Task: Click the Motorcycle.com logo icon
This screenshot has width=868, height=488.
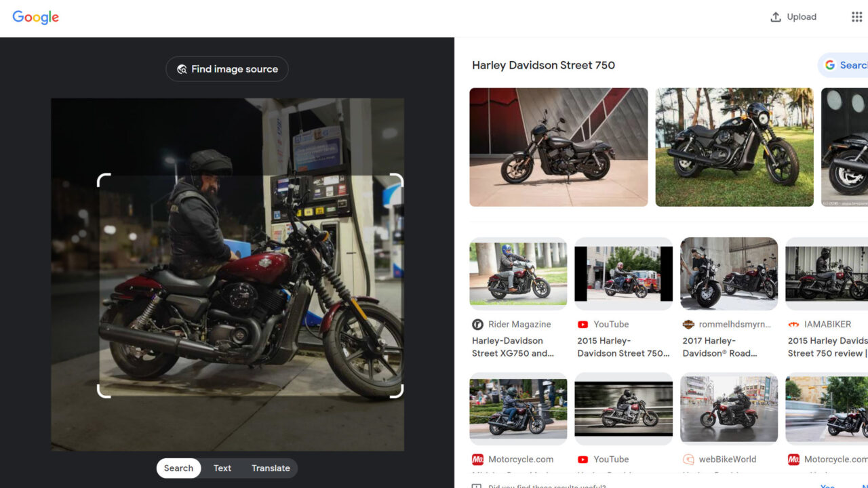Action: pyautogui.click(x=479, y=459)
